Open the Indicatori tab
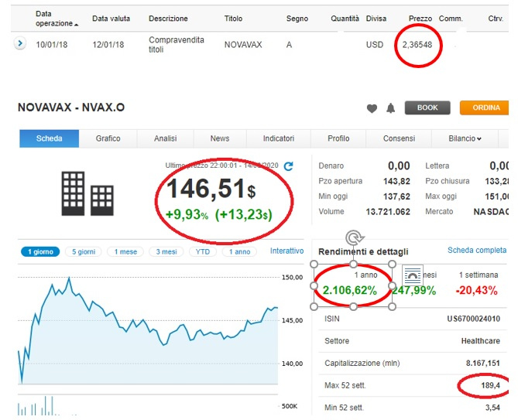The image size is (518, 420). (279, 138)
